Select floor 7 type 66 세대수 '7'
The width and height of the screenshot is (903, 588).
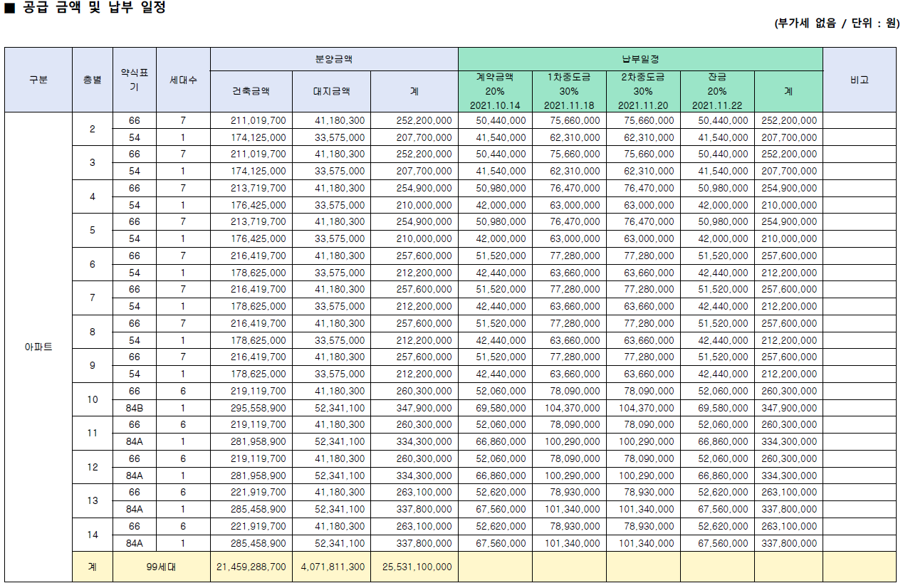(183, 289)
